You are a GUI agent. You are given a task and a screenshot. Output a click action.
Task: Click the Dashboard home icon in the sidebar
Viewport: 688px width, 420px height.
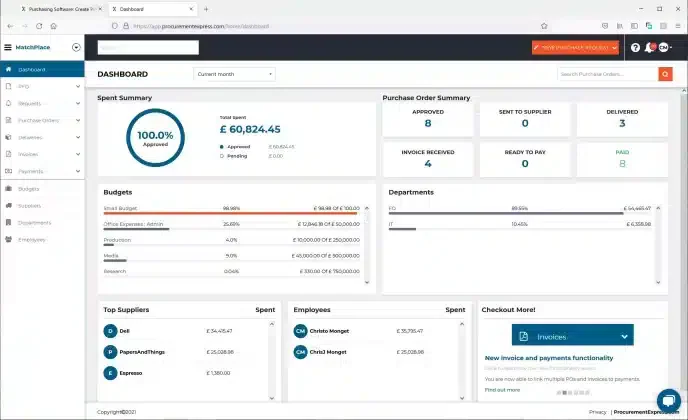tap(8, 69)
